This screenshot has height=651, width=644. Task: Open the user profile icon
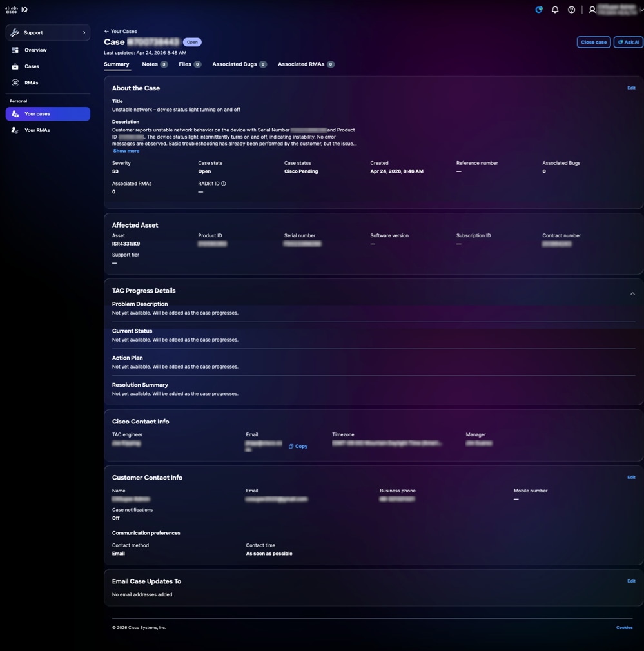coord(592,10)
